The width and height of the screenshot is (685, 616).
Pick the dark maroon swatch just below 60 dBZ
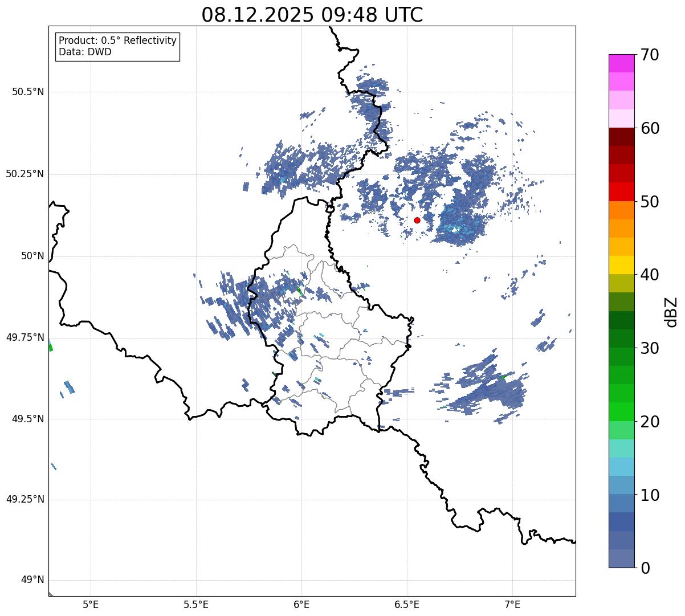[x=621, y=137]
